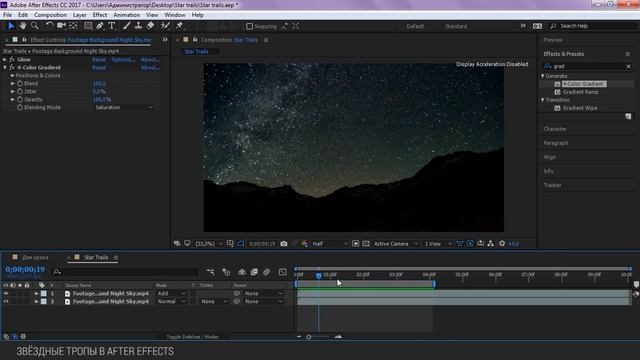Open layer 2 Normal mode dropdown

pos(171,301)
